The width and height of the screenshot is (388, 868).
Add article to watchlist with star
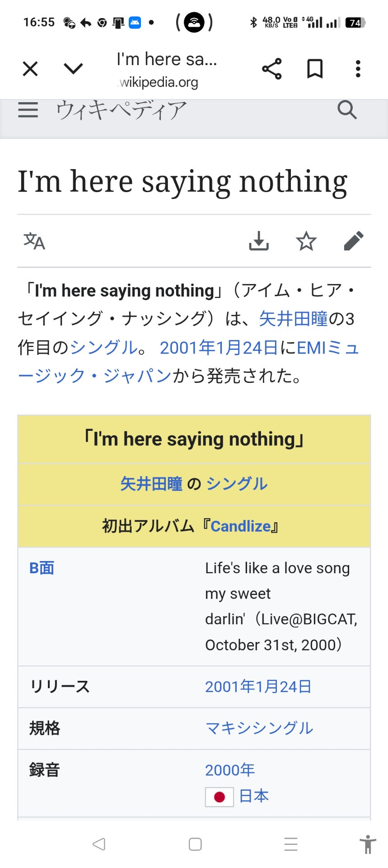[306, 241]
